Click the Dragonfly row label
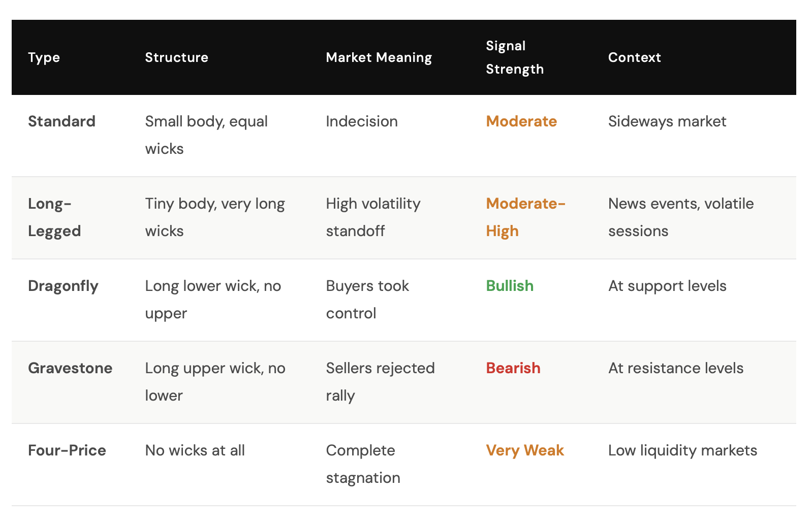This screenshot has width=812, height=524. (x=63, y=286)
